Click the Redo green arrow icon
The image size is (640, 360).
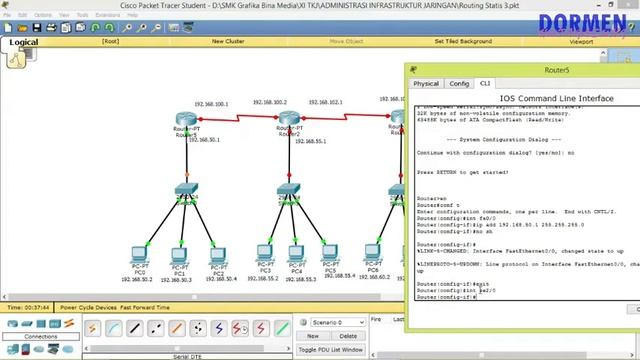[109, 28]
